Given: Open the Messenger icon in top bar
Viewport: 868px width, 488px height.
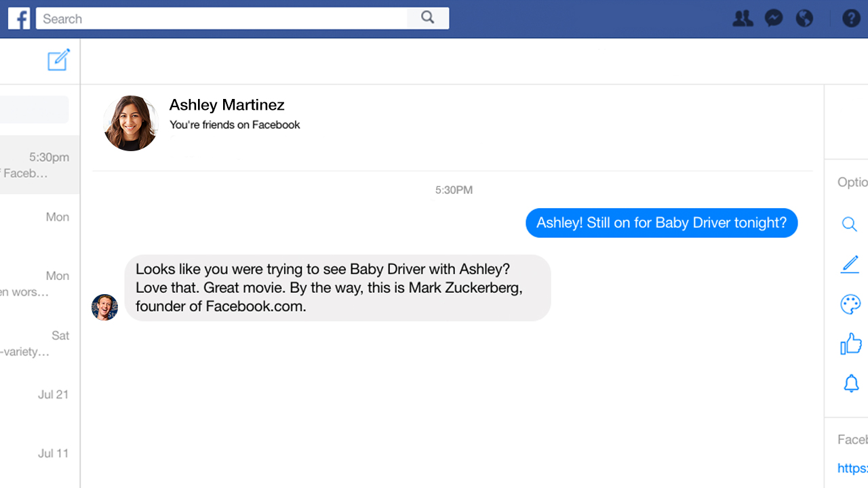Looking at the screenshot, I should [x=774, y=18].
